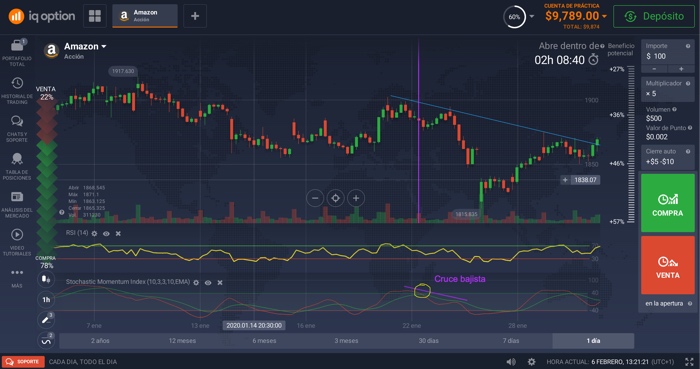Viewport: 700px width, 369px height.
Task: Select the 30 días time range
Action: click(429, 340)
